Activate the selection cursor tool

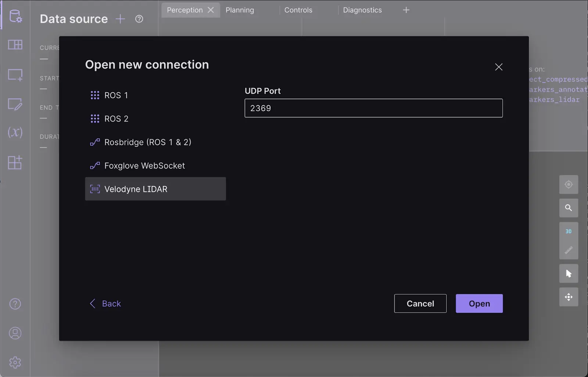point(569,273)
